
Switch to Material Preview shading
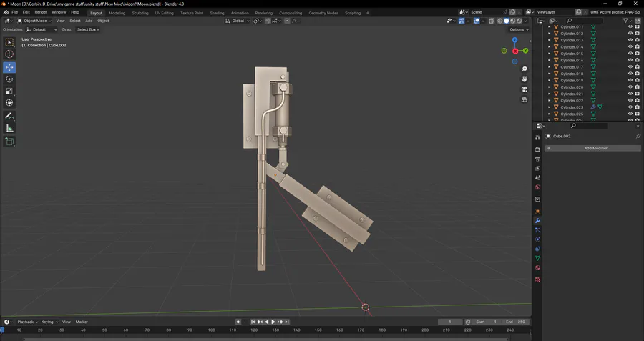(x=513, y=21)
